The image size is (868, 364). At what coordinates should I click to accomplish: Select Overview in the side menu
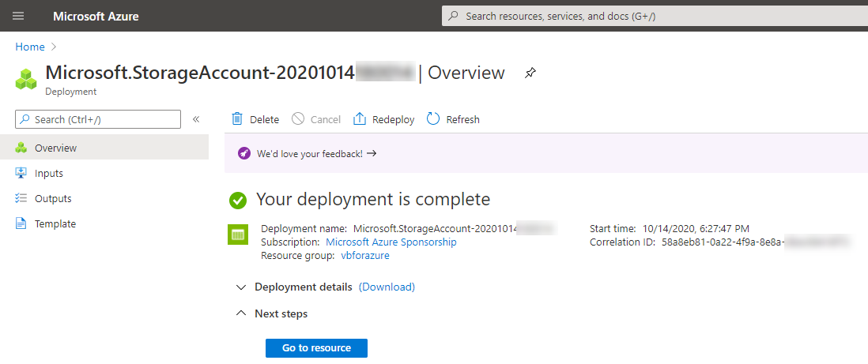point(104,148)
